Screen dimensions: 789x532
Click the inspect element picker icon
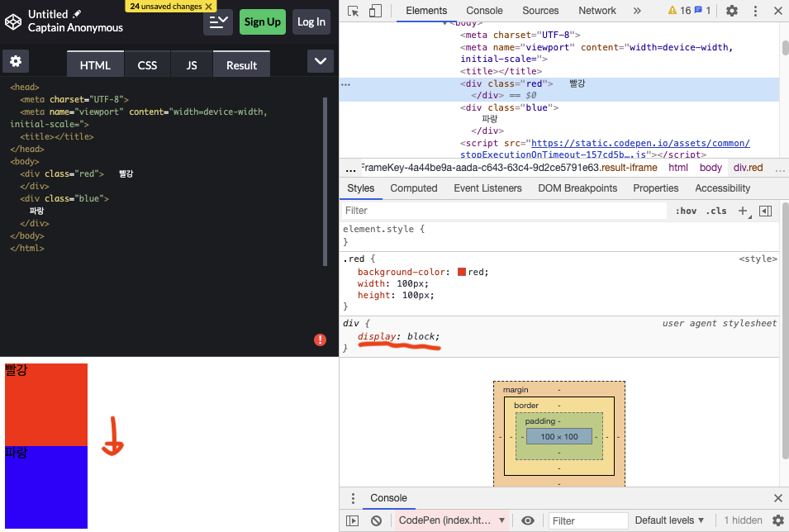click(354, 11)
